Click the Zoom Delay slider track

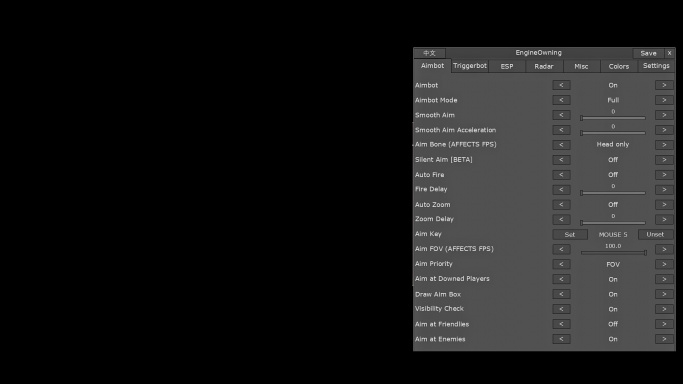click(x=613, y=222)
